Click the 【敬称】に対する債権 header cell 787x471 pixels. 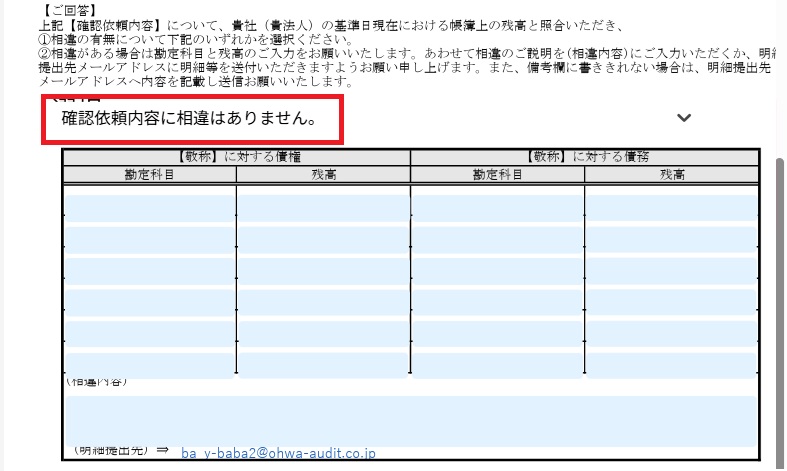(x=237, y=157)
